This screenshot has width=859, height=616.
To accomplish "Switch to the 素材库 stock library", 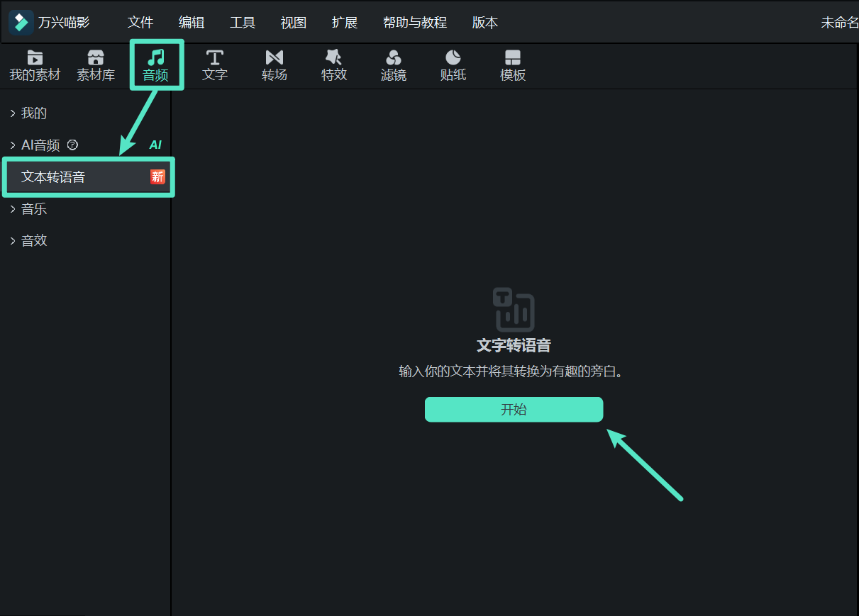I will 96,66.
